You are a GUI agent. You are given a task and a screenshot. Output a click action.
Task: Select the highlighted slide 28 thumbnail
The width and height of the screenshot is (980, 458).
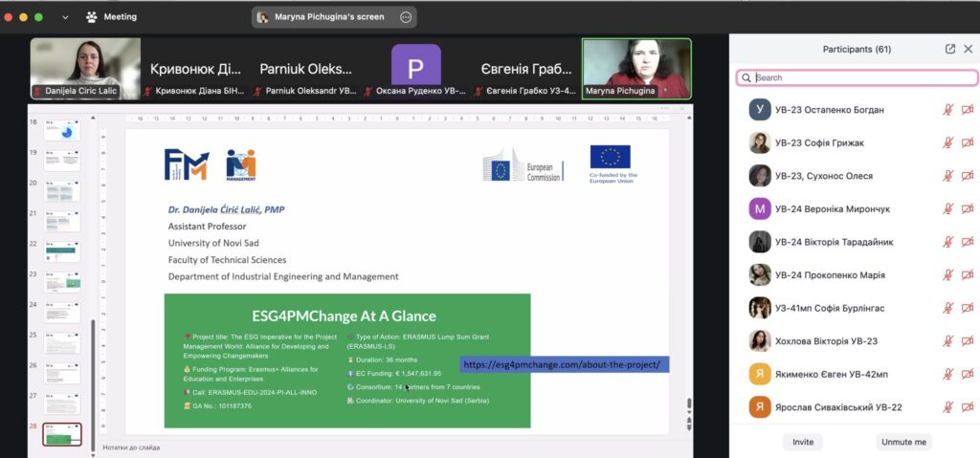62,434
